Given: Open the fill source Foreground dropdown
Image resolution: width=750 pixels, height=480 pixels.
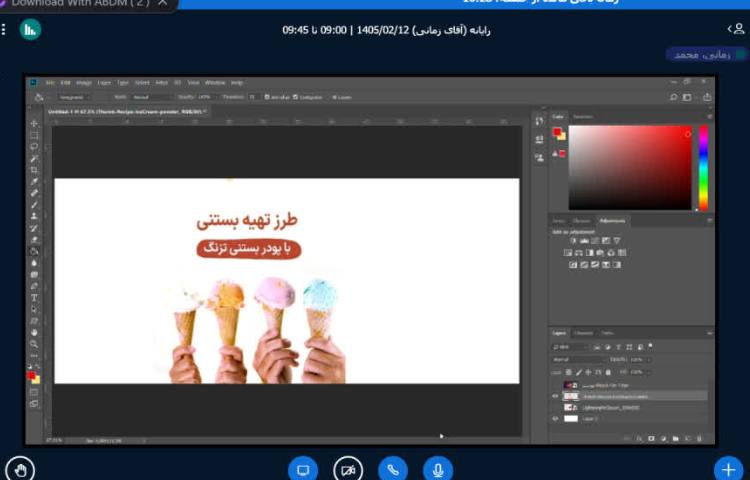Looking at the screenshot, I should click(73, 97).
